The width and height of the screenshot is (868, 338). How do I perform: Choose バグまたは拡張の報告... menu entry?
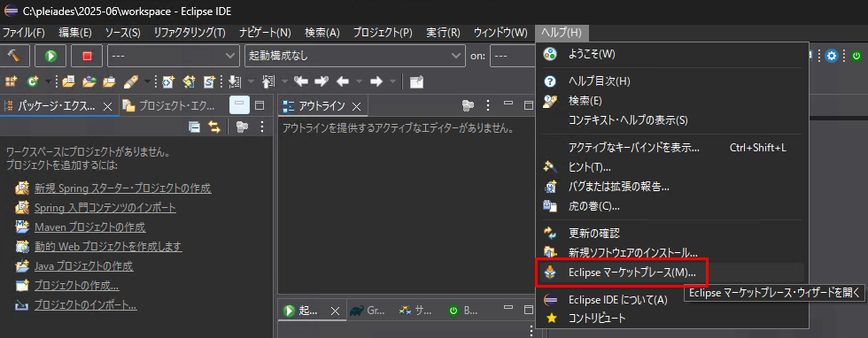click(673, 187)
